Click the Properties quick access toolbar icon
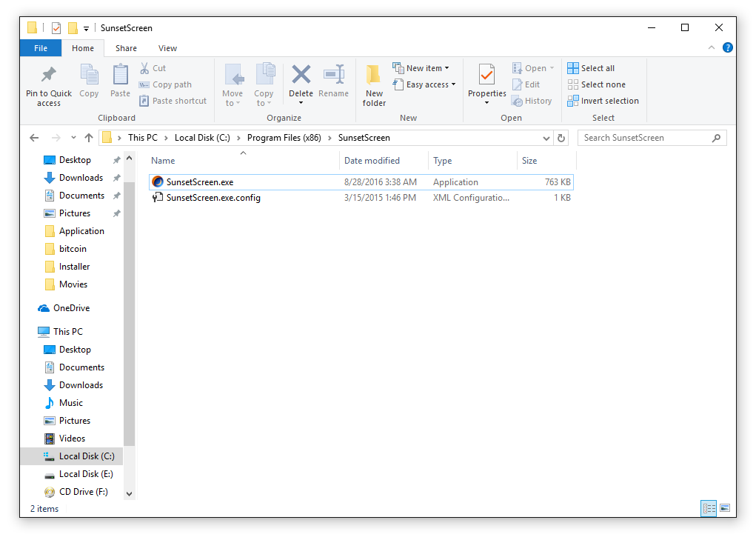 pyautogui.click(x=56, y=28)
